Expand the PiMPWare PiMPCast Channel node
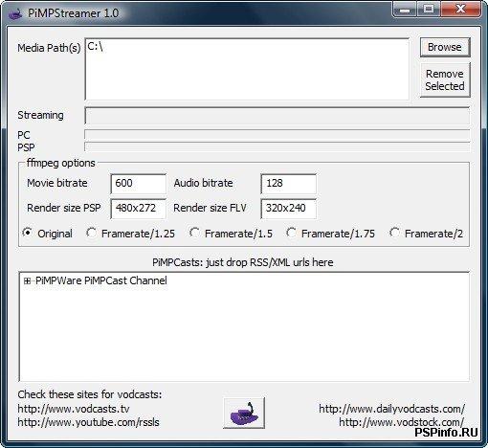This screenshot has height=448, width=488. 28,280
